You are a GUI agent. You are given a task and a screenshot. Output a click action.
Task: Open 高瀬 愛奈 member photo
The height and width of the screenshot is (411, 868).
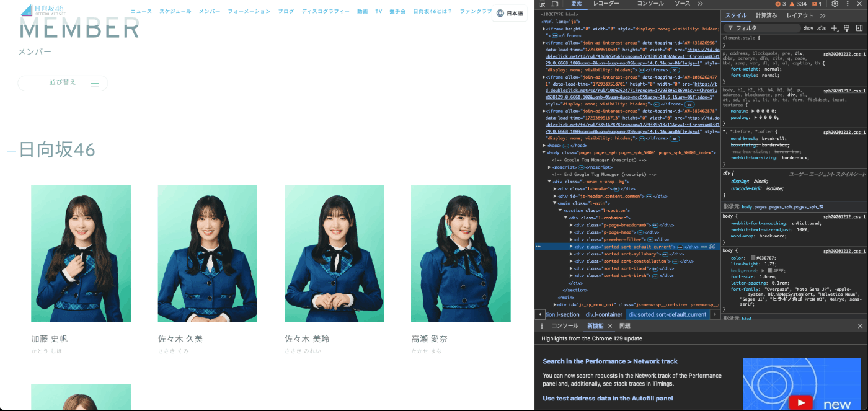pos(461,253)
